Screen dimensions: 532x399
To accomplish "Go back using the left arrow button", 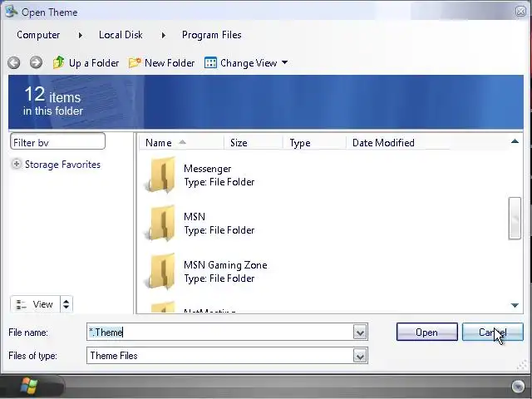I will point(14,63).
